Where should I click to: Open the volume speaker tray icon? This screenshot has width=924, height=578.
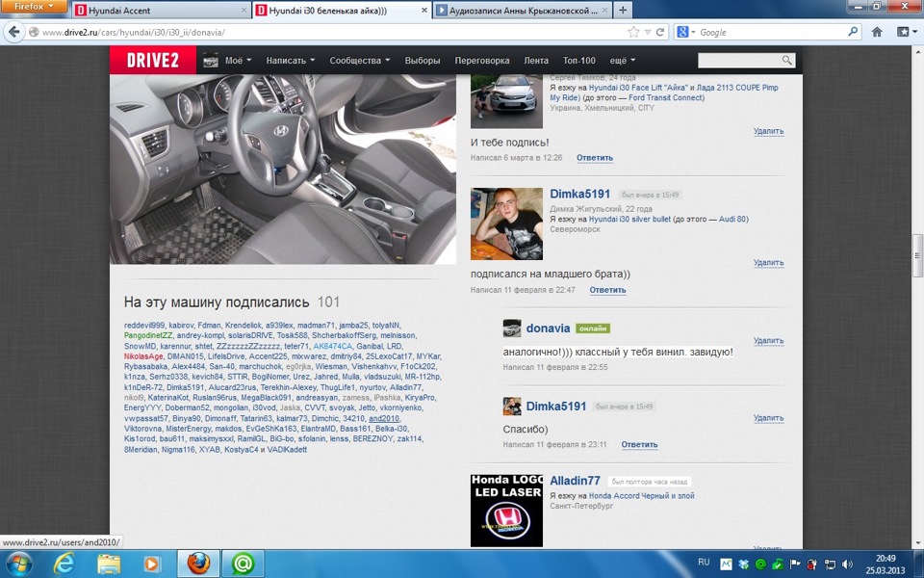tap(847, 565)
